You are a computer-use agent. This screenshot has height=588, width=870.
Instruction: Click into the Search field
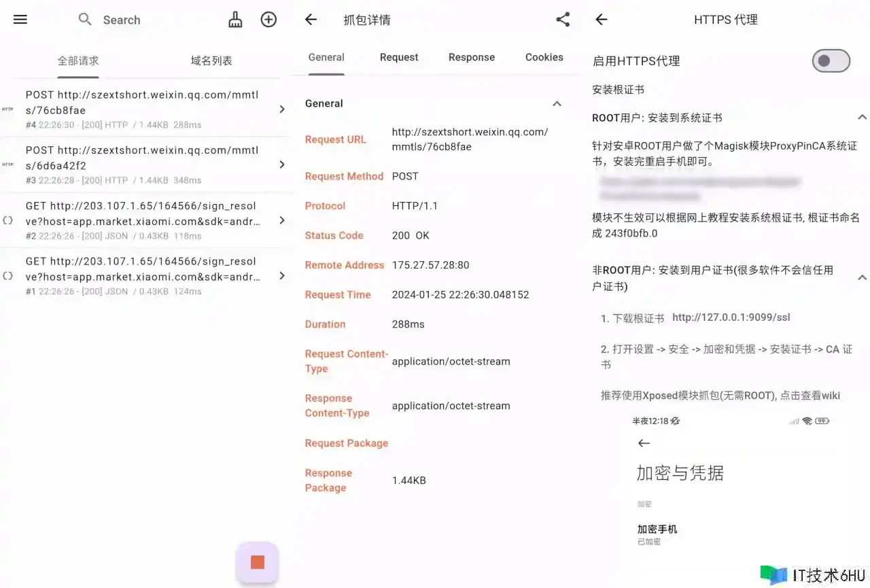pos(122,20)
